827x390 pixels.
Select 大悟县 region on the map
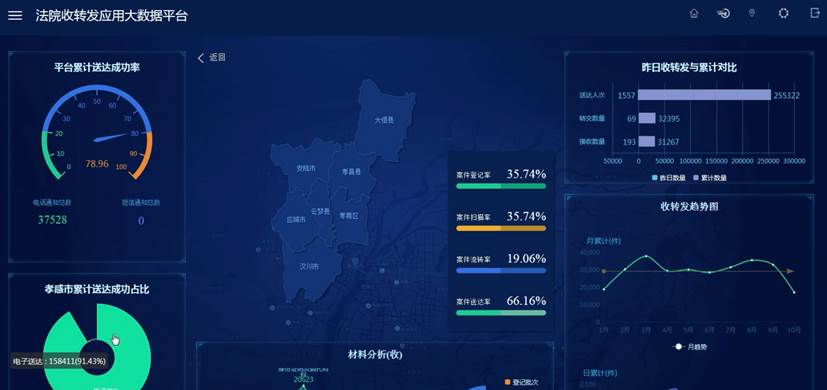[x=384, y=120]
